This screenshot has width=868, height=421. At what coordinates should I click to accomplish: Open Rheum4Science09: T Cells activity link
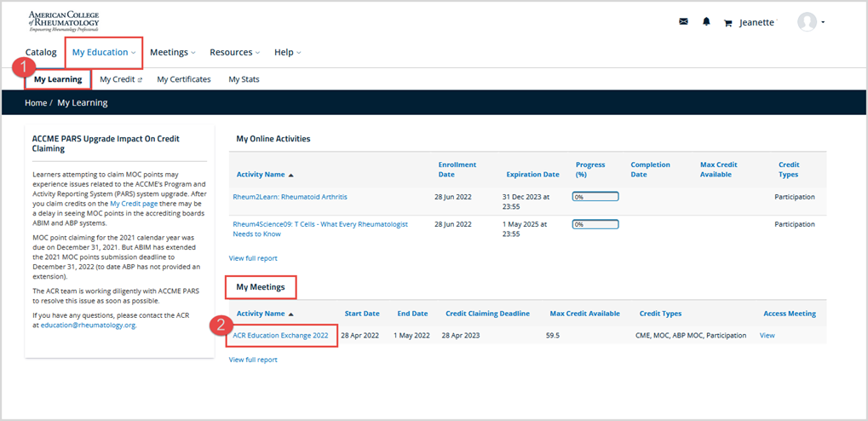point(320,228)
